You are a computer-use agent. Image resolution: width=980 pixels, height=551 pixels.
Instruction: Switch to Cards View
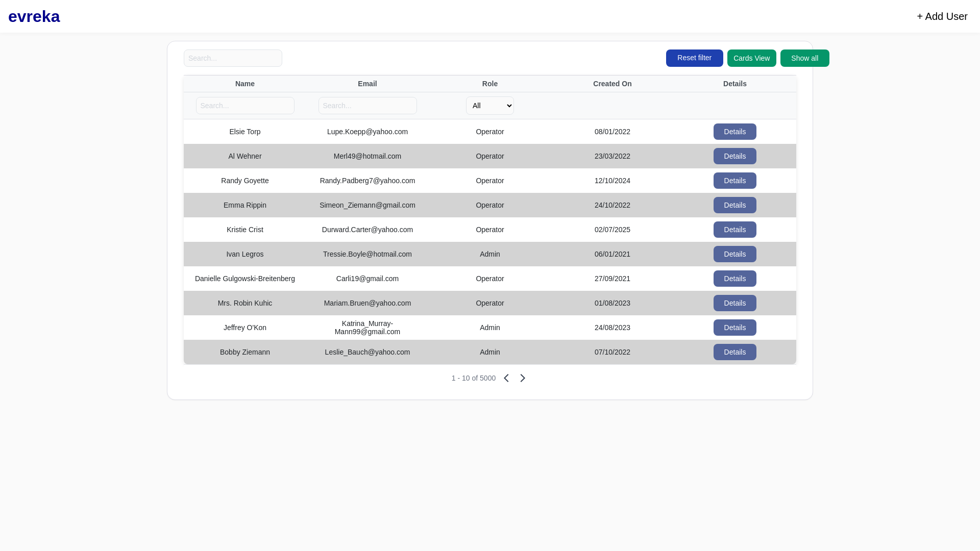751,58
